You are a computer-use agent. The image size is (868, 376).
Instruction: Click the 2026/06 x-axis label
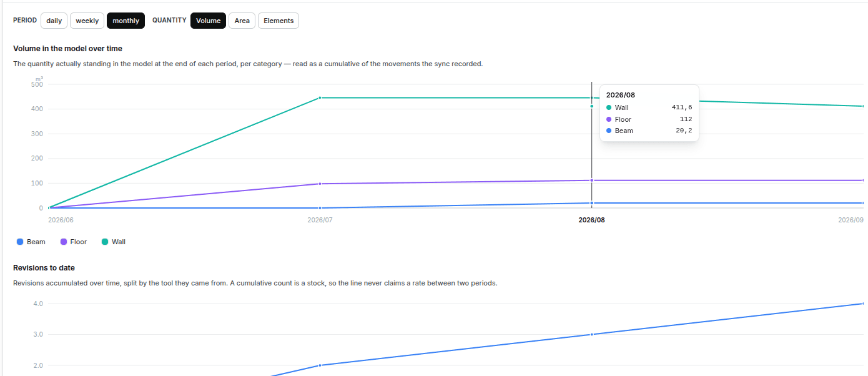click(x=61, y=220)
